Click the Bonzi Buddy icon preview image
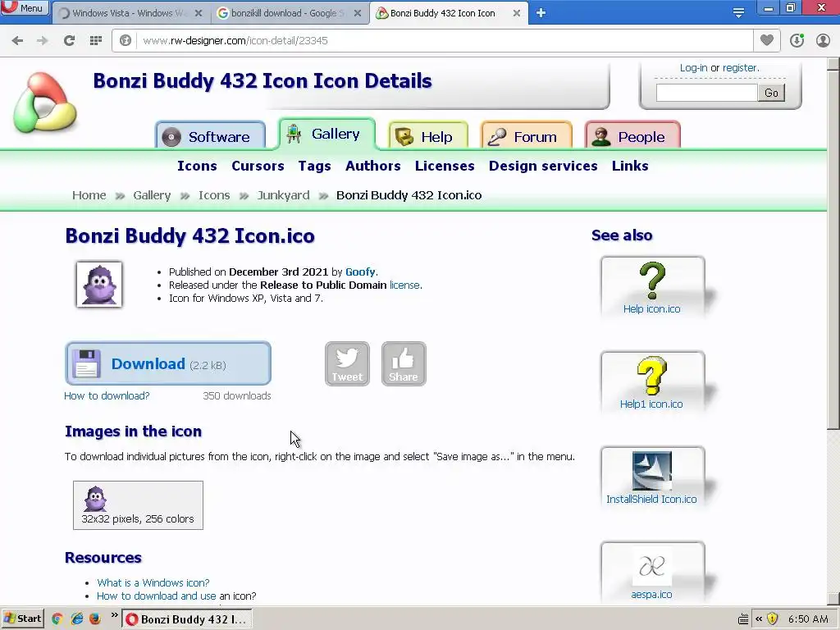Viewport: 840px width, 630px height. pyautogui.click(x=99, y=285)
